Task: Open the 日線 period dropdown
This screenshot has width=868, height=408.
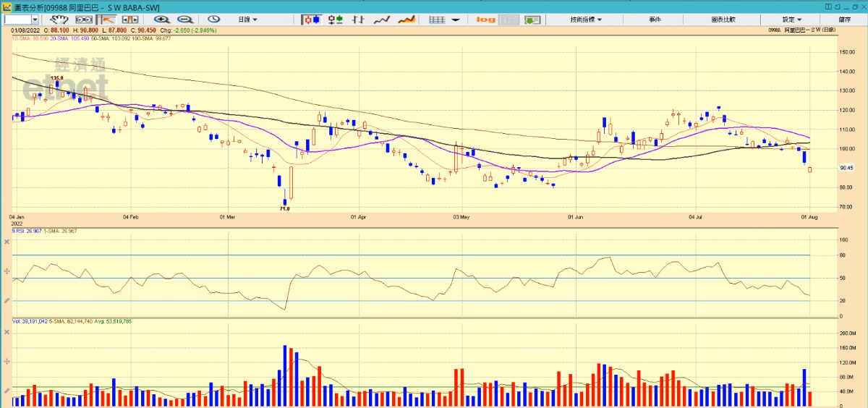Action: (247, 20)
